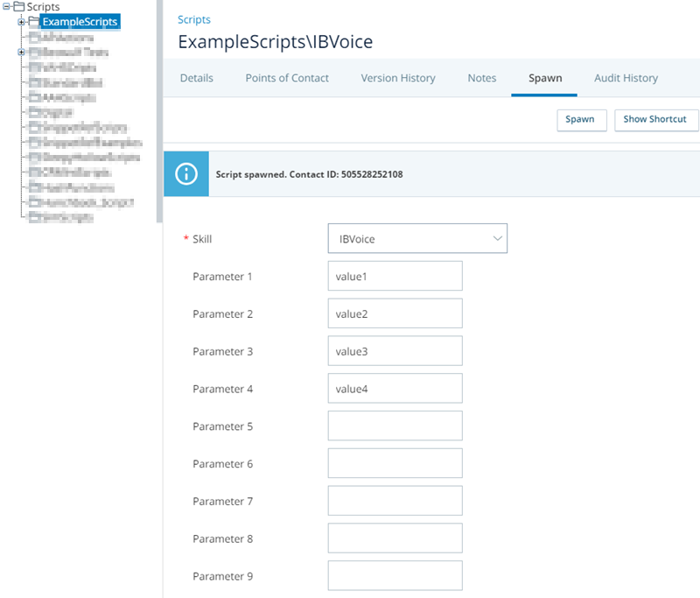700x598 pixels.
Task: Open the Skill dropdown showing IBVoice
Action: tap(417, 238)
